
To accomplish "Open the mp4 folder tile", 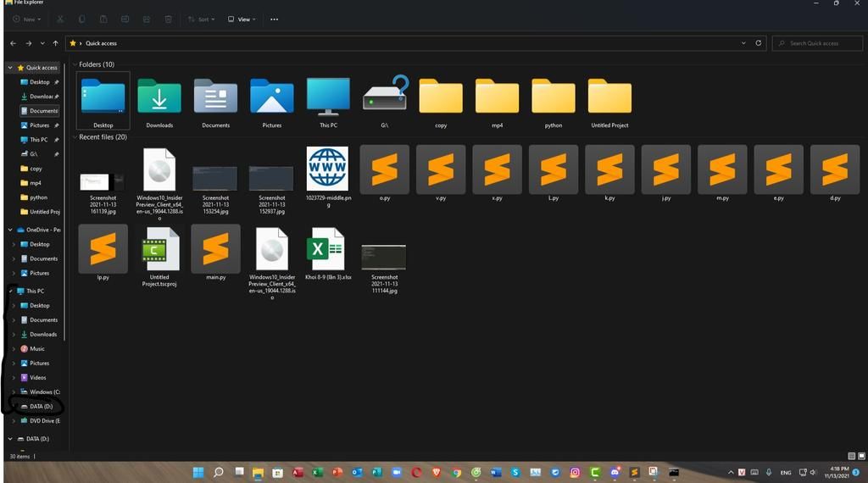I will [497, 103].
